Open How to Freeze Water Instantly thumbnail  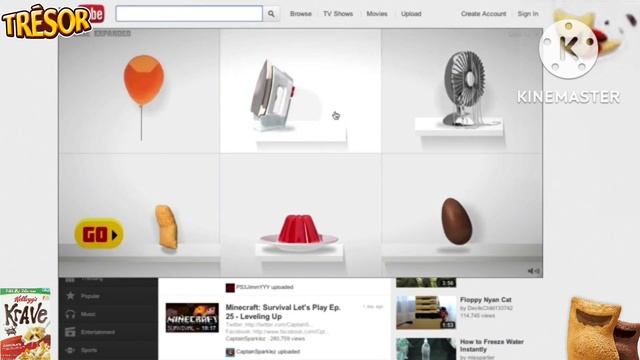click(426, 349)
